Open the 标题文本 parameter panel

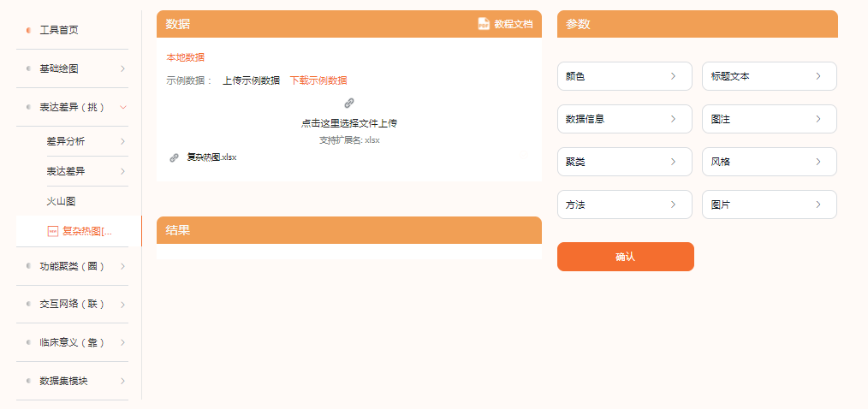tap(770, 76)
